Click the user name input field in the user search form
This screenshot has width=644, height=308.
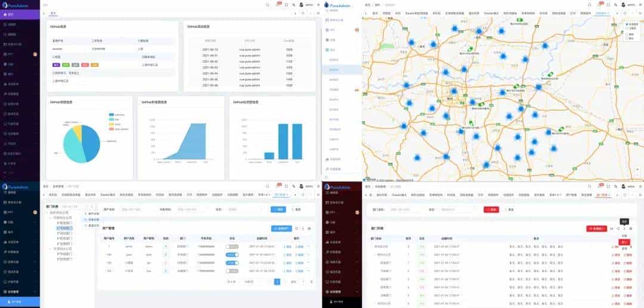coord(132,210)
